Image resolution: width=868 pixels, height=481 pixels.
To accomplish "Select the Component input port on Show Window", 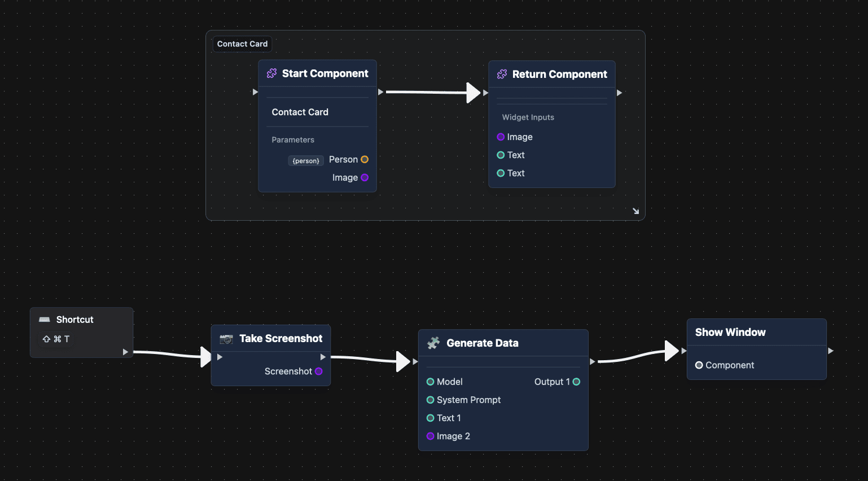I will point(699,365).
